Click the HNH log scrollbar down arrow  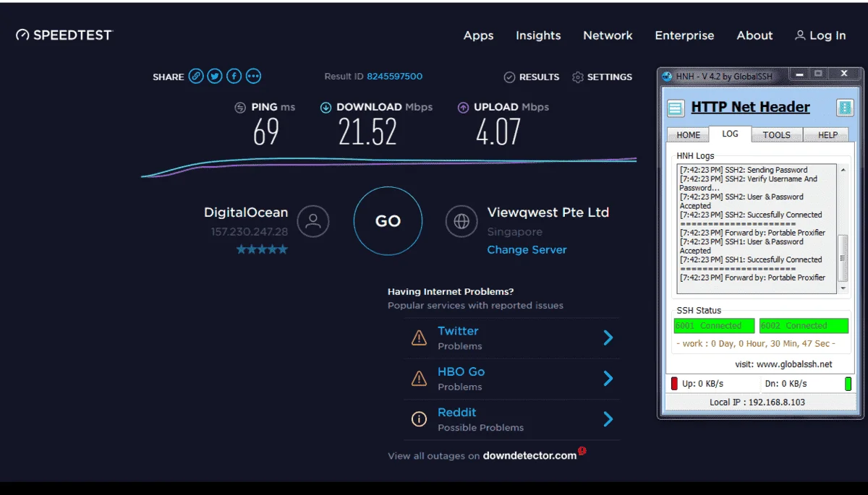[x=843, y=288]
